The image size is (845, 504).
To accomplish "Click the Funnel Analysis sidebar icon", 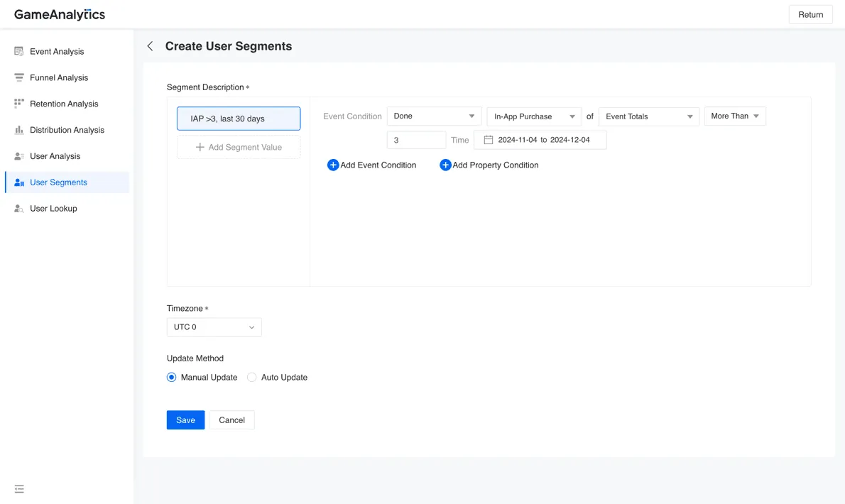I will coord(19,77).
